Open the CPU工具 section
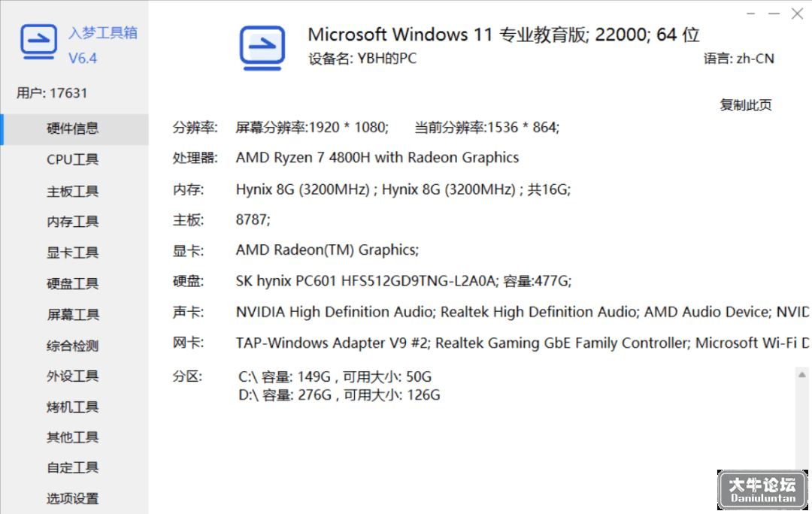 [x=74, y=159]
